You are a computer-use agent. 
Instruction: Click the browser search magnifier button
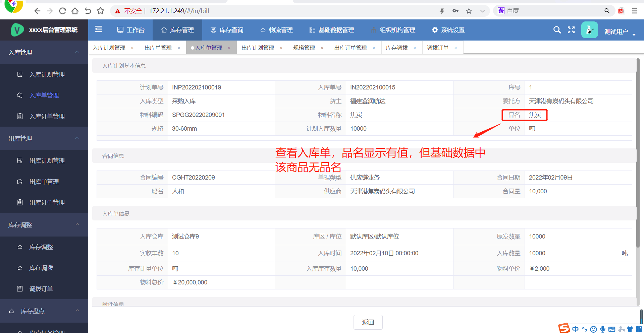tap(607, 11)
